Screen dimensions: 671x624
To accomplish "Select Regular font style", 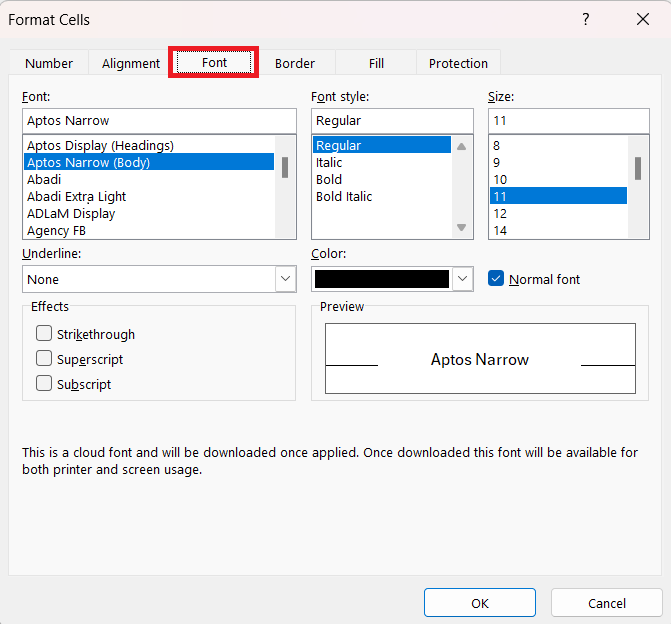I will (x=382, y=145).
